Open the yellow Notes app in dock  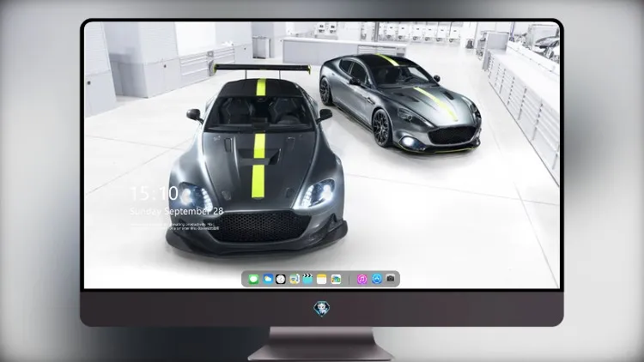click(x=322, y=279)
